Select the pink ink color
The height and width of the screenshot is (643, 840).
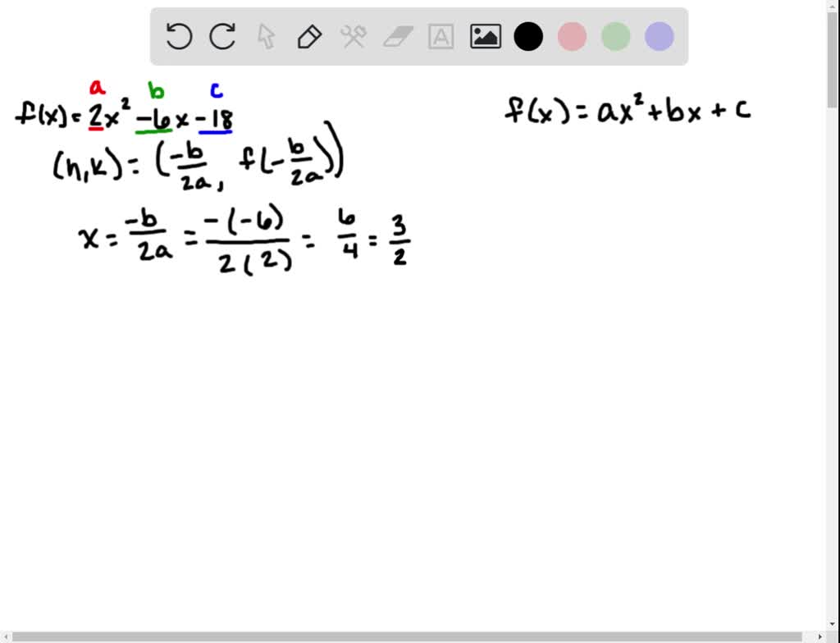572,37
